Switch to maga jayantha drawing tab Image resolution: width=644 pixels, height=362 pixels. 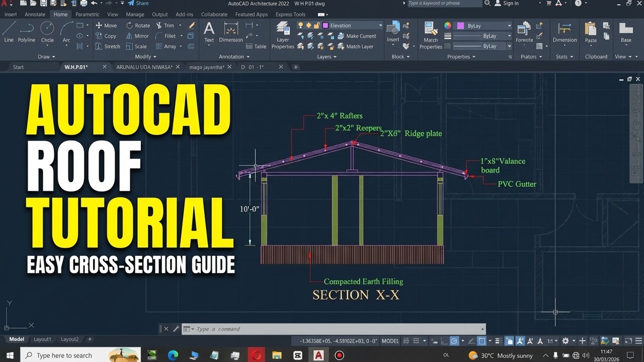(206, 67)
